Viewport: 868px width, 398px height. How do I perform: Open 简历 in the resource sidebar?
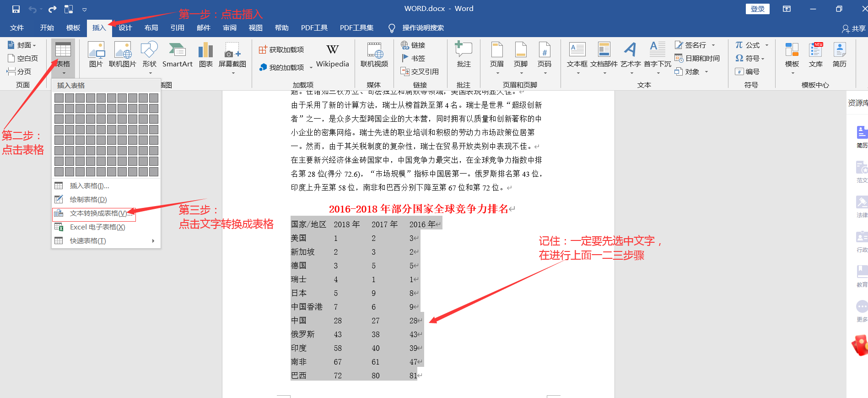pyautogui.click(x=862, y=136)
